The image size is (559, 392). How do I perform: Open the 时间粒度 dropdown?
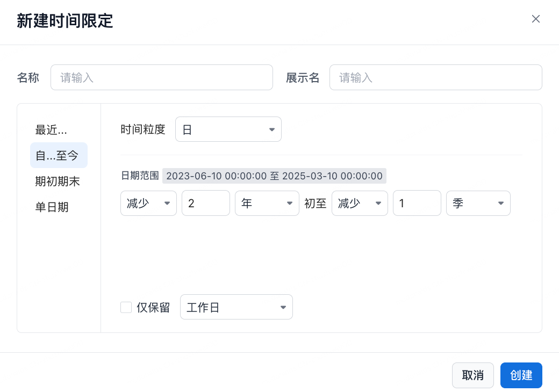(x=228, y=129)
